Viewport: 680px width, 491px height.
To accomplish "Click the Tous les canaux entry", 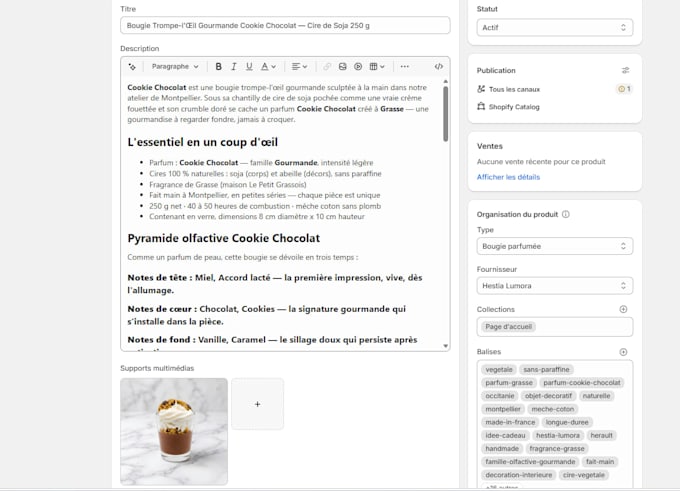I will [x=514, y=89].
